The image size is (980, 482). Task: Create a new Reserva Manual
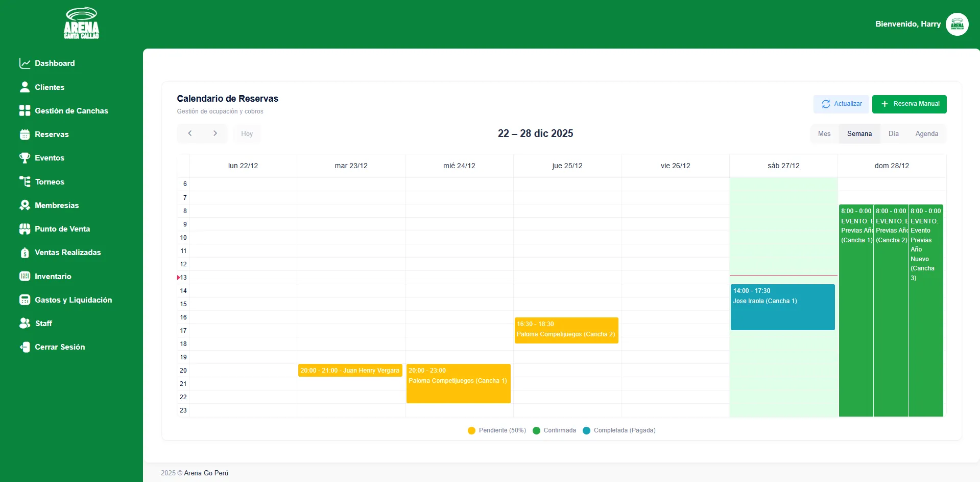point(909,104)
